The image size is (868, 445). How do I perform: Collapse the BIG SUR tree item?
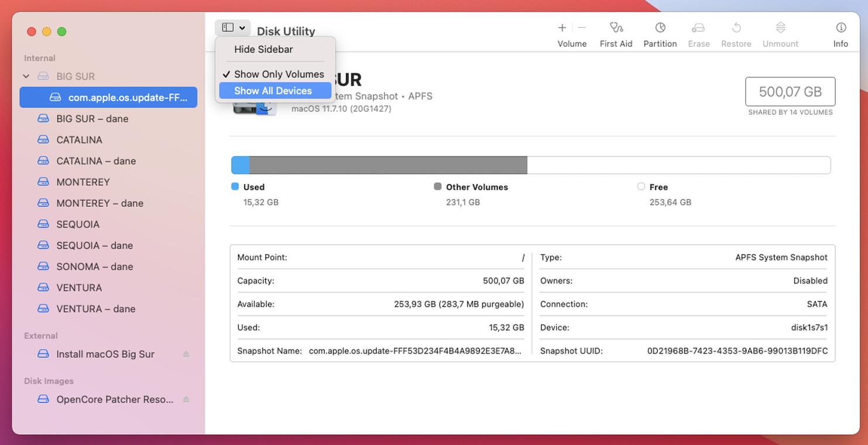(x=26, y=76)
